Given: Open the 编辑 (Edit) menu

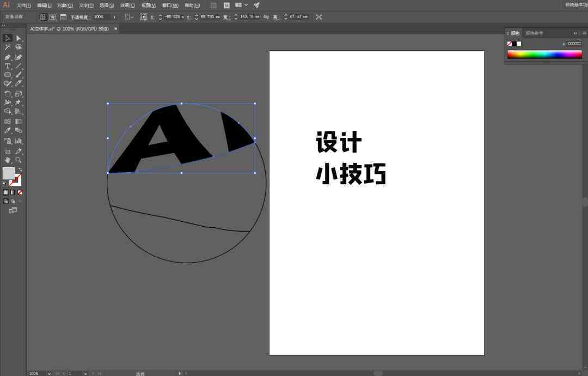Looking at the screenshot, I should [44, 5].
